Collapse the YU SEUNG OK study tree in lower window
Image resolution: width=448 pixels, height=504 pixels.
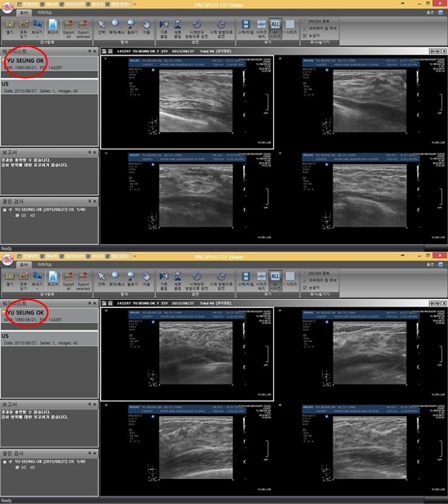pos(4,462)
